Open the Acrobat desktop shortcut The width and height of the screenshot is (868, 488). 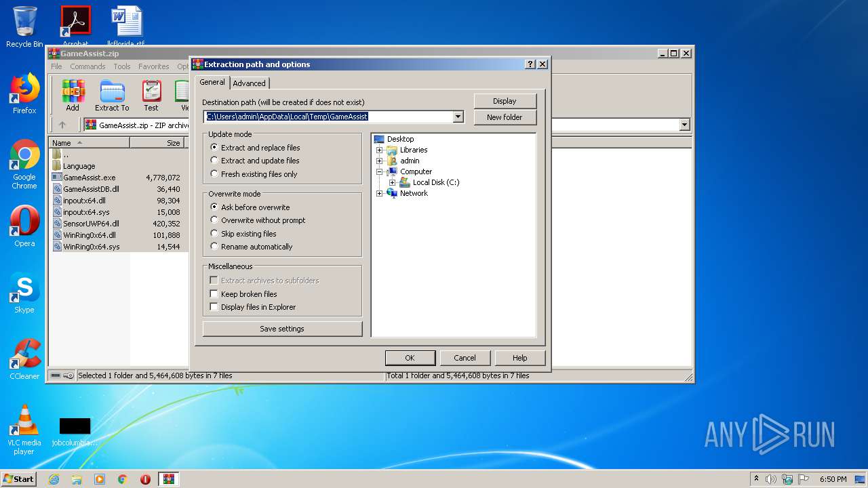click(x=75, y=27)
